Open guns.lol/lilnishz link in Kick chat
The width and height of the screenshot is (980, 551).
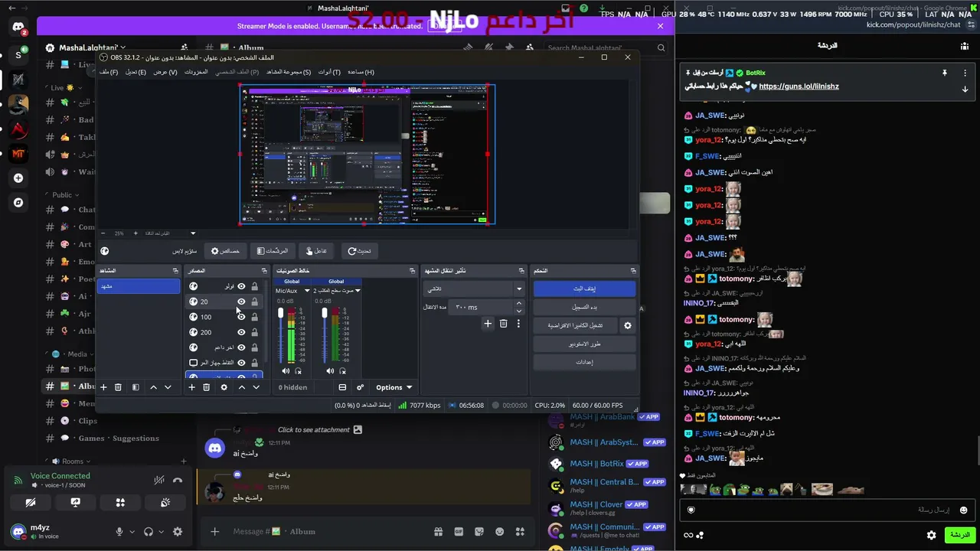[799, 86]
